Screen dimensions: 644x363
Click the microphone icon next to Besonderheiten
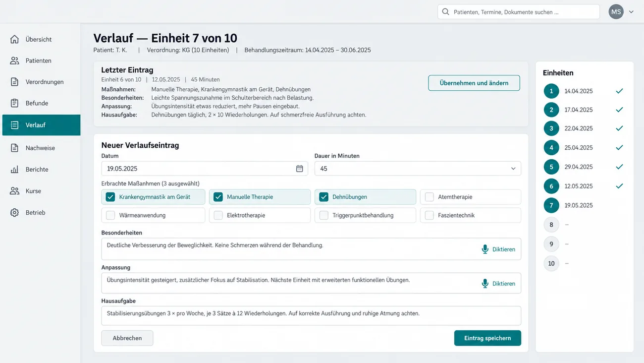[x=485, y=249]
